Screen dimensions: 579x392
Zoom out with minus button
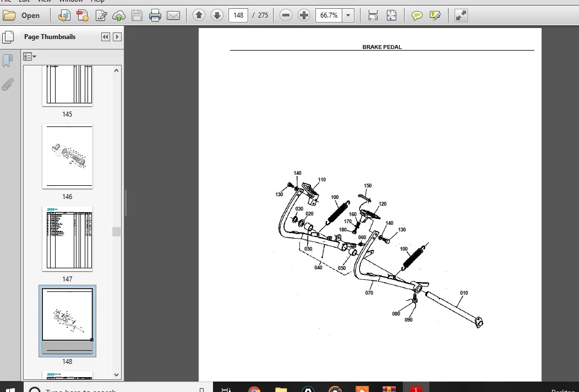point(286,15)
